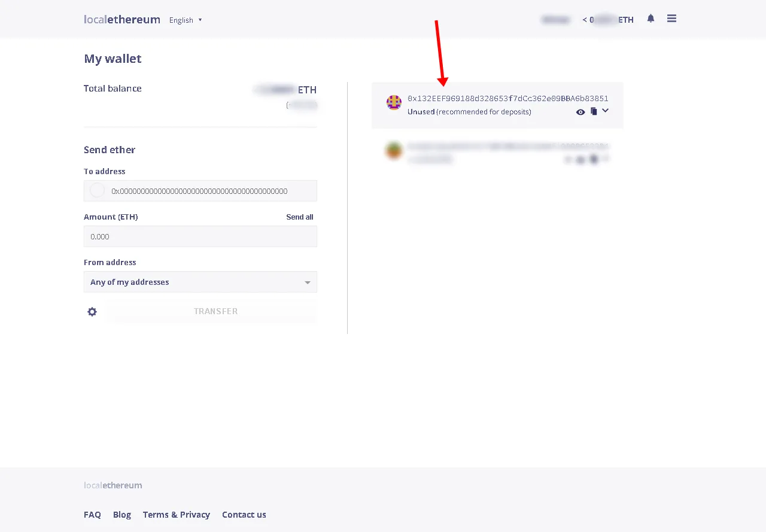Screen dimensions: 766x532
Task: Click the identicon beside the 0x132EEF address
Action: (394, 102)
